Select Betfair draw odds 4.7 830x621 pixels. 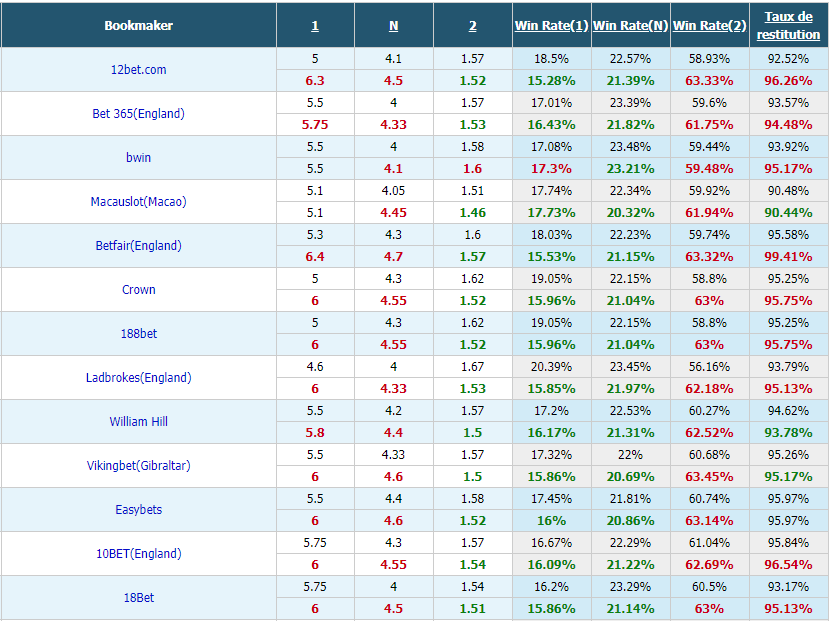393,256
